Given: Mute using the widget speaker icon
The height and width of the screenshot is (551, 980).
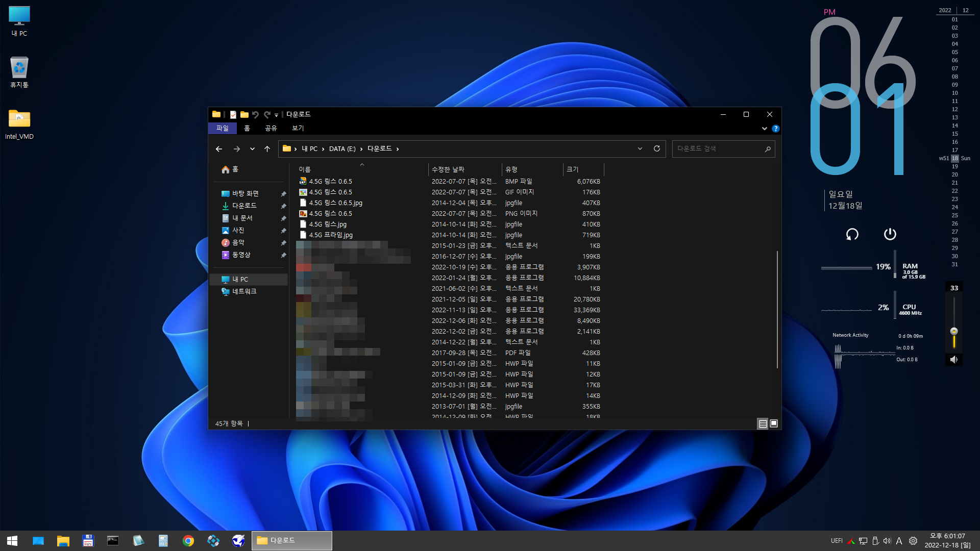Looking at the screenshot, I should (953, 360).
